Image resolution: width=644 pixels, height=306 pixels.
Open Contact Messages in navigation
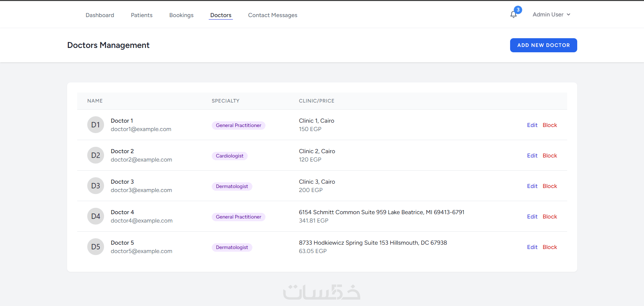click(x=273, y=15)
